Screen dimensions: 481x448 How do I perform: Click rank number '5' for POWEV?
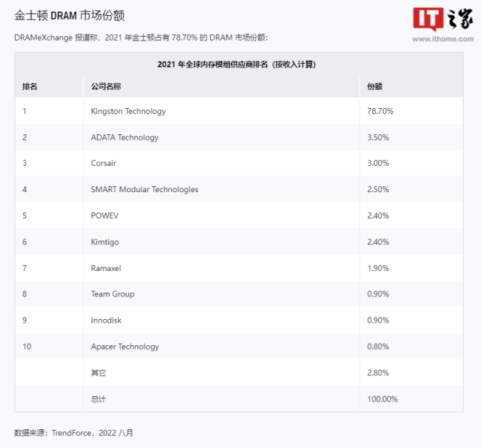(x=25, y=215)
